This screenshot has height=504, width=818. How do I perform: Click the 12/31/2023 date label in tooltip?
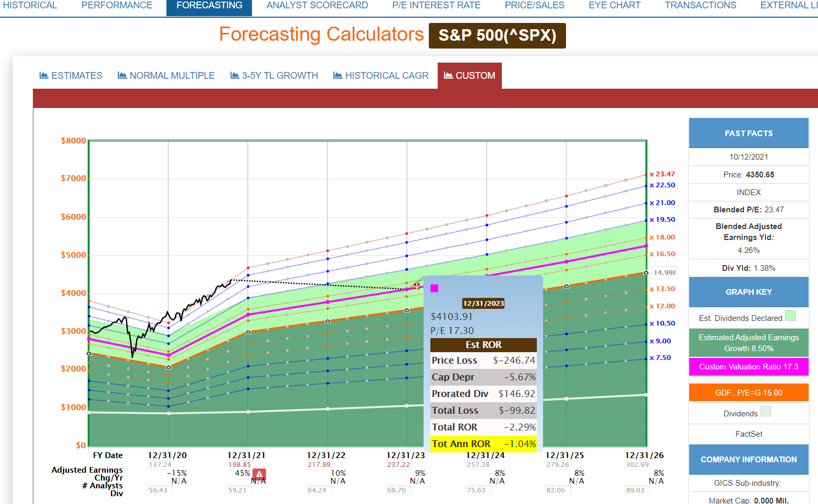484,304
